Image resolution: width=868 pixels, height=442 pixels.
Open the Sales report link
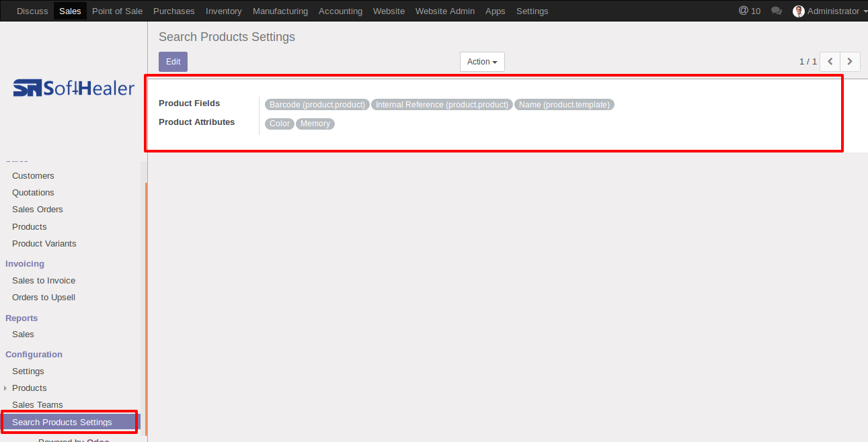coord(23,335)
